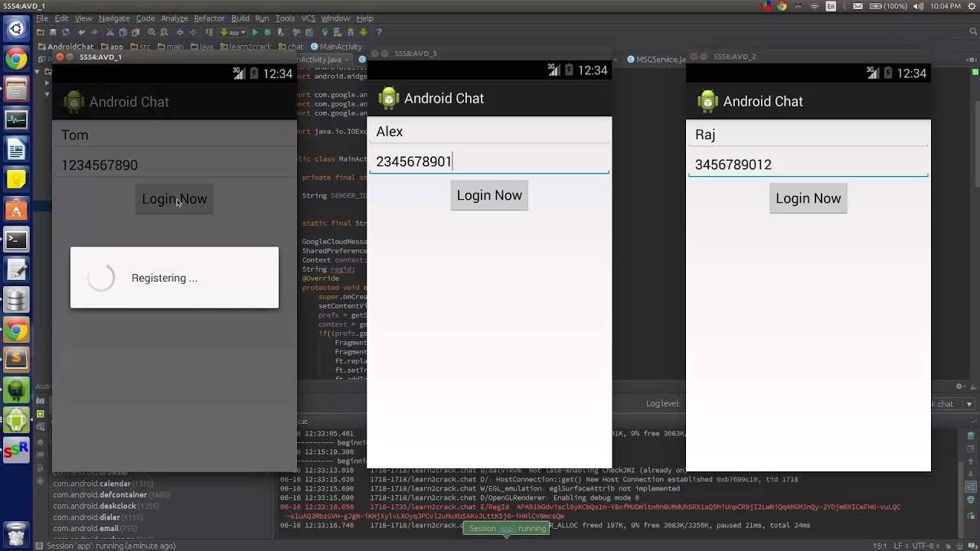Open Ubuntu dash home in launcher
Viewport: 980px width, 551px height.
[16, 29]
